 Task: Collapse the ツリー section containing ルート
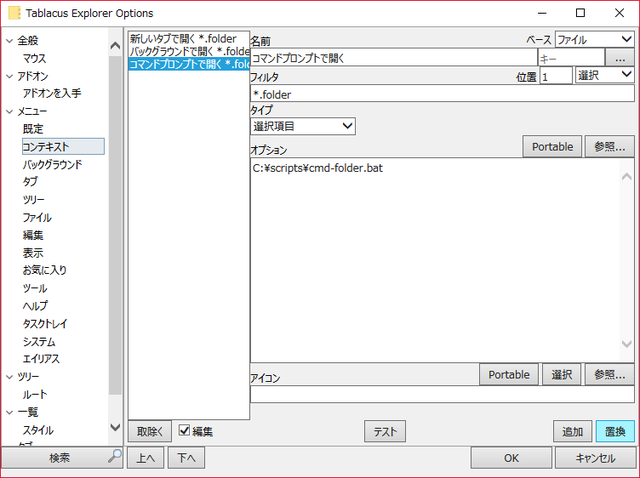[x=9, y=377]
